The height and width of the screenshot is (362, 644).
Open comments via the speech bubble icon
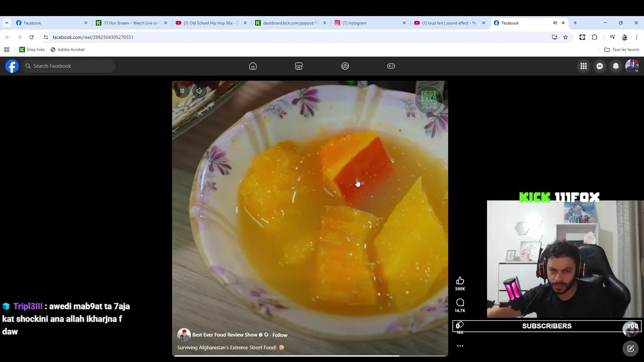(460, 303)
